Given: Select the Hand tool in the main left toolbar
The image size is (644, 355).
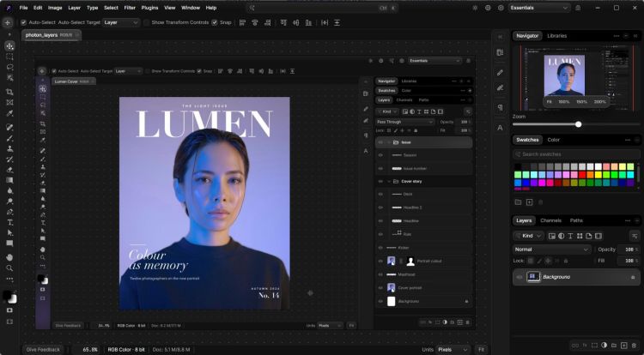Looking at the screenshot, I should point(9,257).
